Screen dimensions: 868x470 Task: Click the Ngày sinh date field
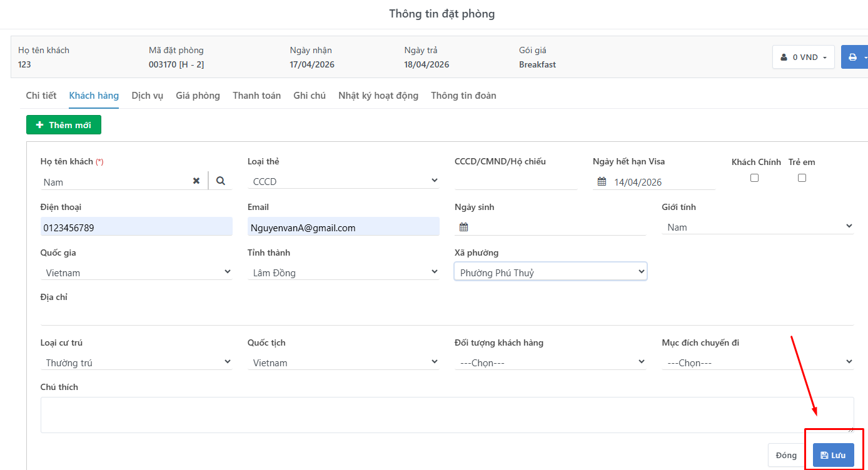[550, 227]
